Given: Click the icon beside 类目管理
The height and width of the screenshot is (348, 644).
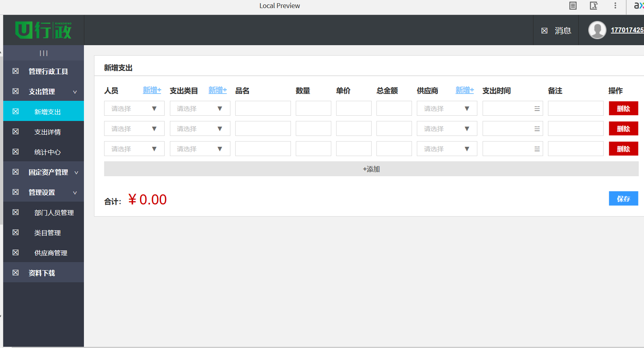Looking at the screenshot, I should point(16,232).
